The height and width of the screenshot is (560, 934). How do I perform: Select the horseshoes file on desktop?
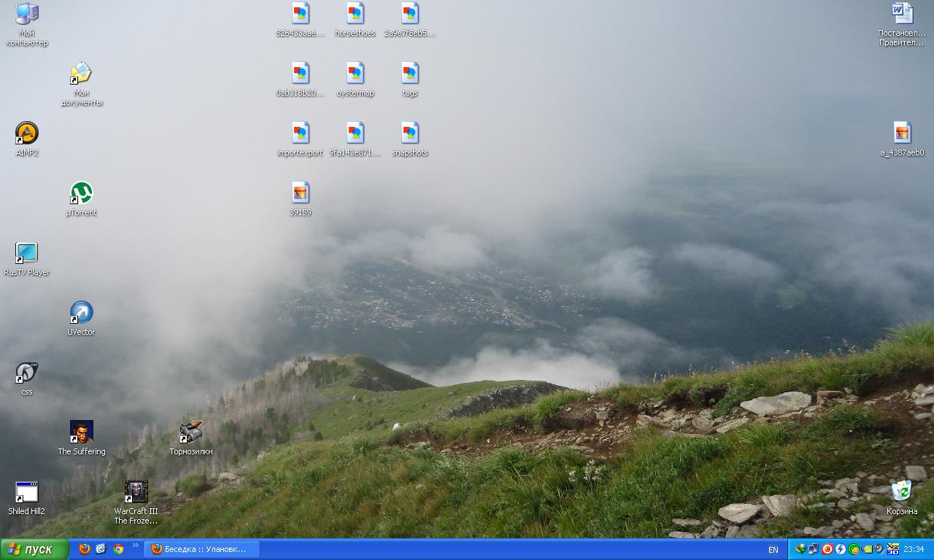point(355,14)
